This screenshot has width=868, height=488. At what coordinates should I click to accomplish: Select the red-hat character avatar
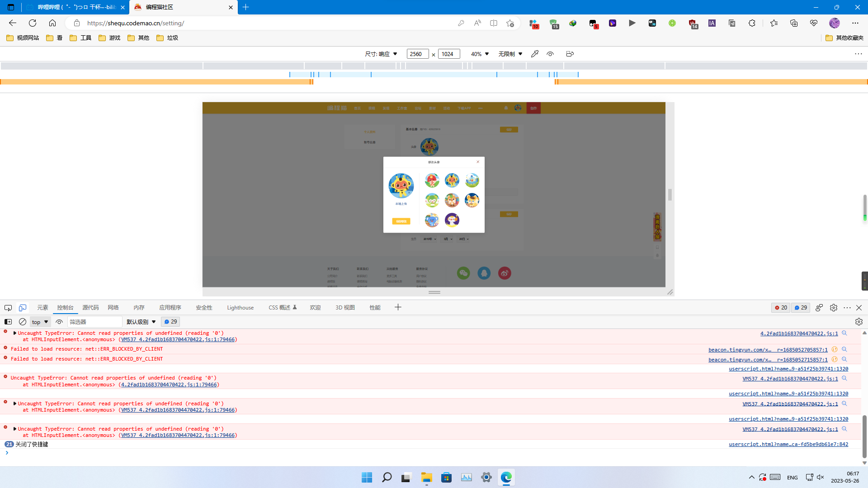point(432,180)
